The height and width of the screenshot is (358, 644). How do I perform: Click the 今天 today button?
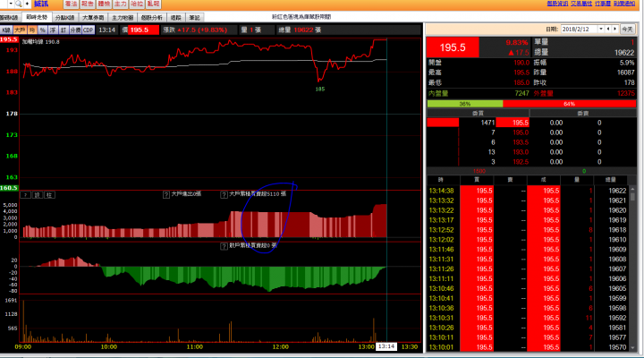tap(627, 29)
